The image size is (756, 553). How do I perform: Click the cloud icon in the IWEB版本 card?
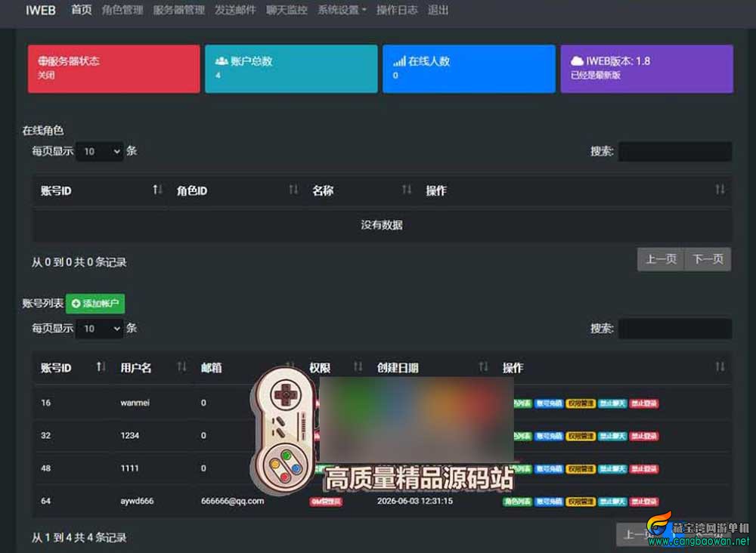[x=577, y=61]
